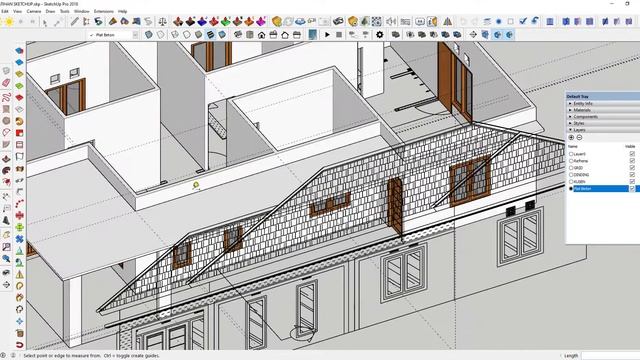Click the balance scales toolbar icon
640x360 pixels.
click(162, 21)
